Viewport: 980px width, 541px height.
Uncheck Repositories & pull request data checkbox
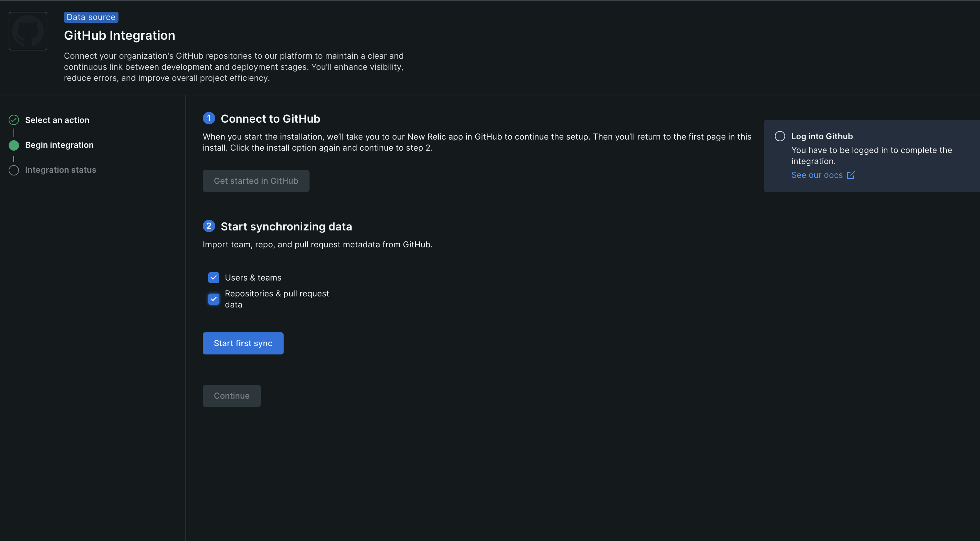[214, 299]
